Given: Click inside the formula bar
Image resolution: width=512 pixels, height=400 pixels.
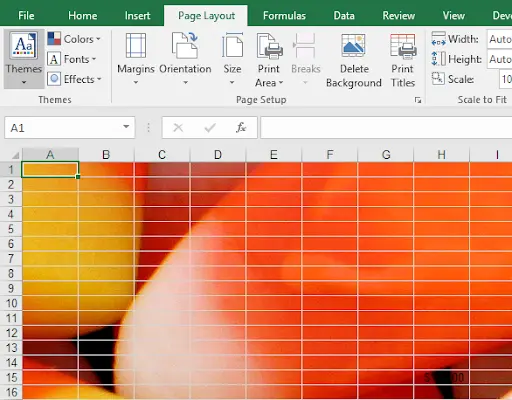Looking at the screenshot, I should [386, 127].
